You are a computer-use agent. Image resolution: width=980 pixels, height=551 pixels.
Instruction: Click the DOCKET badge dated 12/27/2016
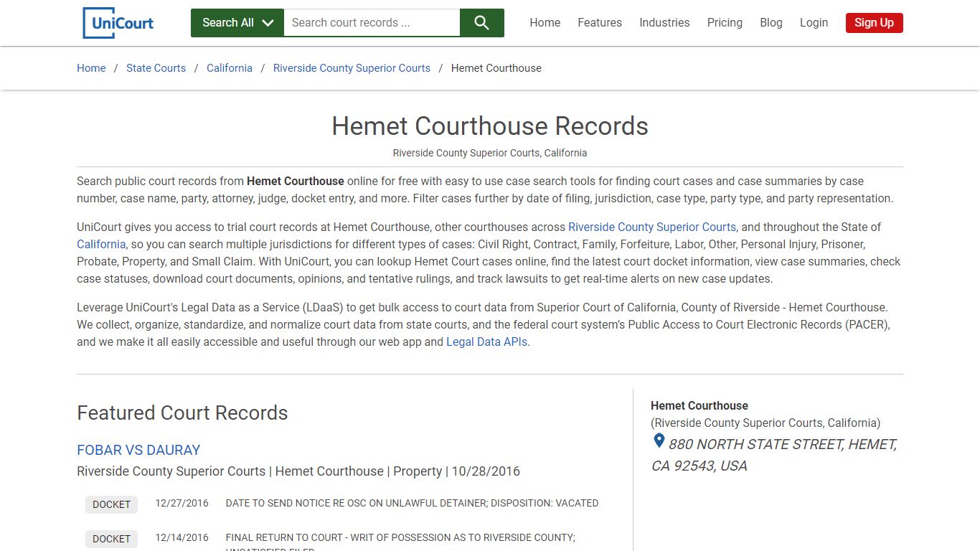tap(111, 504)
